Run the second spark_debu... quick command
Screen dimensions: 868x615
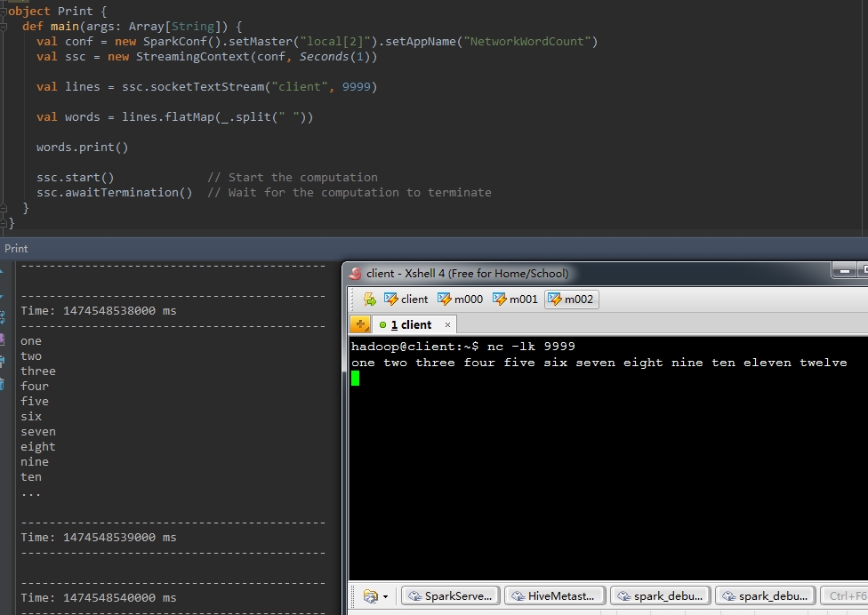coord(765,596)
